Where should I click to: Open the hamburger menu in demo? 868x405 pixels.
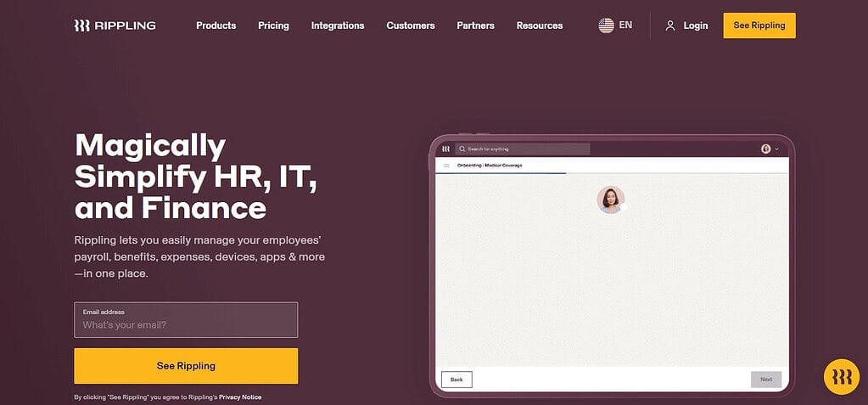(x=446, y=166)
